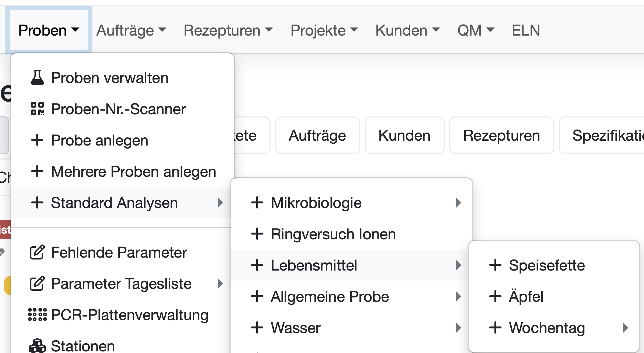Open the QM dropdown menu
This screenshot has width=644, height=353.
point(476,30)
